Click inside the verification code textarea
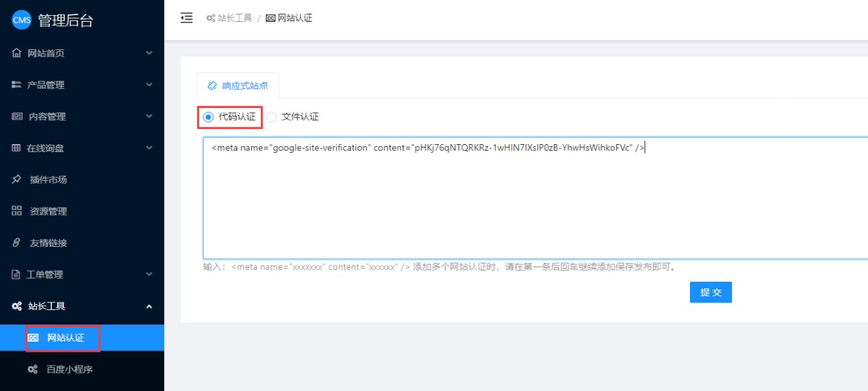 click(535, 198)
